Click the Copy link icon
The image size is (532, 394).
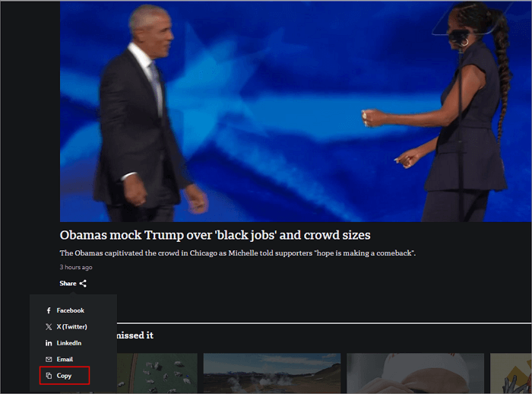click(49, 376)
